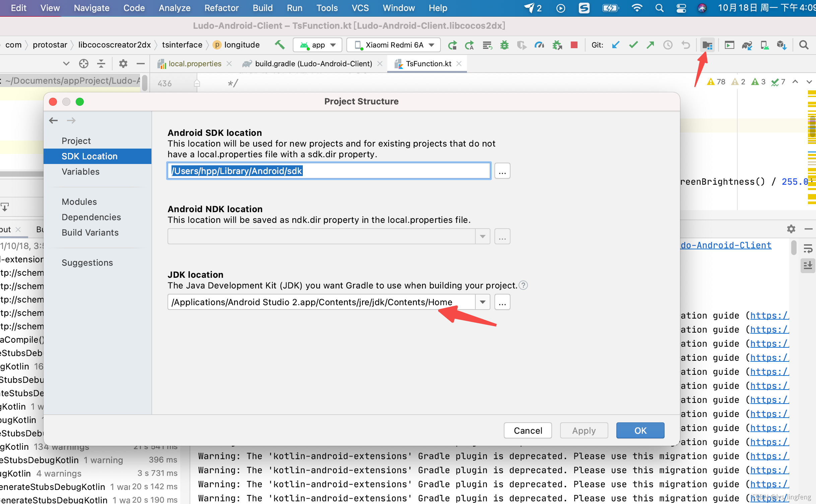
Task: Open the Refactor menu
Action: pos(221,8)
